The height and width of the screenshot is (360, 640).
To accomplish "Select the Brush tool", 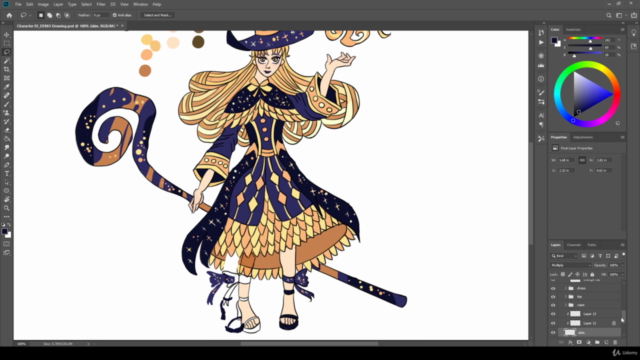I will (7, 104).
